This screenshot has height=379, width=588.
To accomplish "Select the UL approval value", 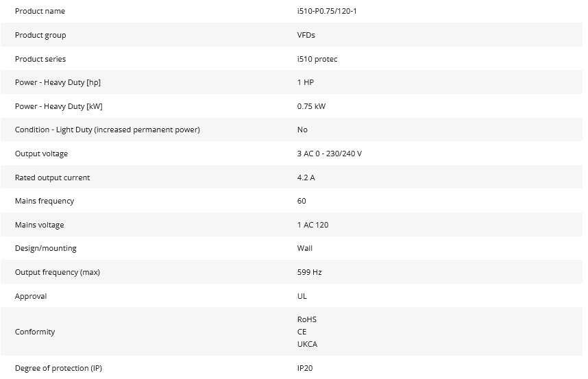I will (302, 297).
